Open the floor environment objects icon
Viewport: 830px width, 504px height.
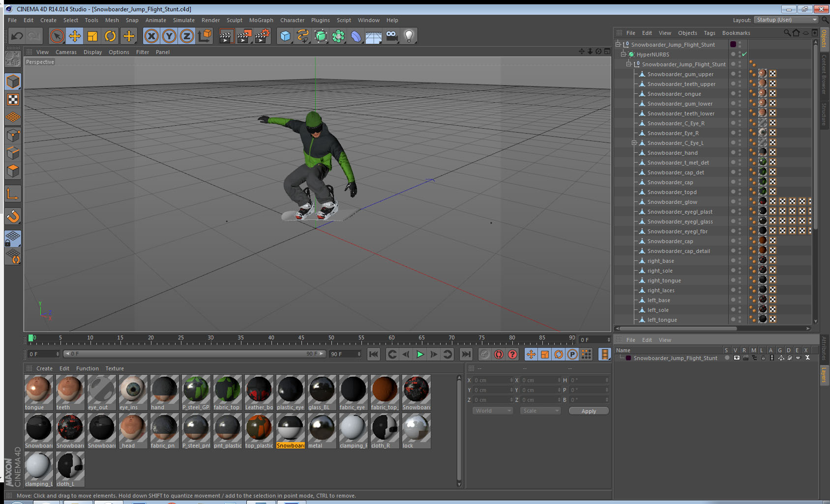(374, 36)
